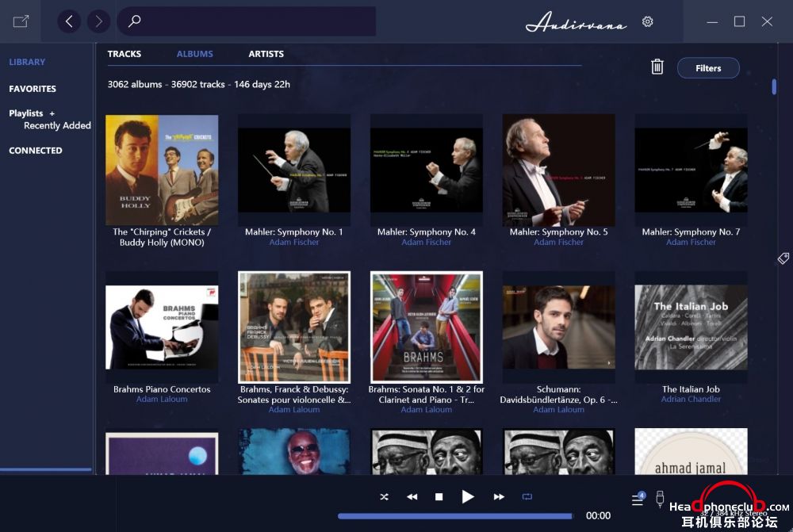
Task: Stop playback
Action: [x=439, y=496]
